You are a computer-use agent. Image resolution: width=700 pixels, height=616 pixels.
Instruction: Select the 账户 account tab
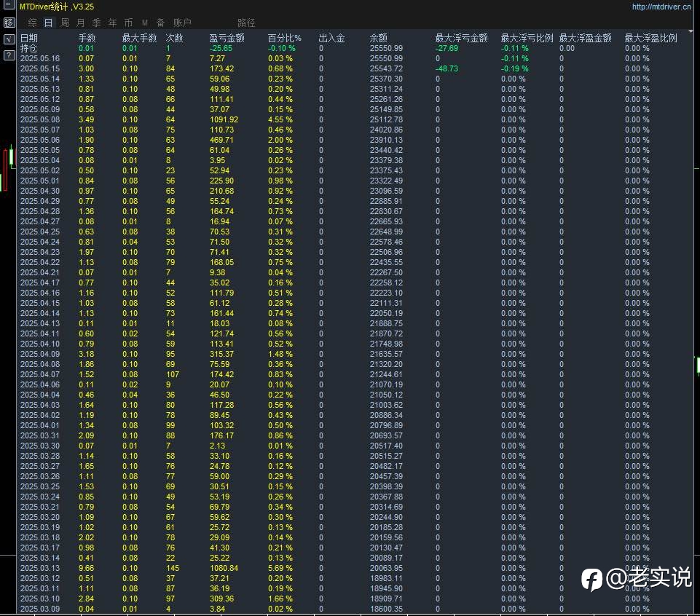(182, 23)
